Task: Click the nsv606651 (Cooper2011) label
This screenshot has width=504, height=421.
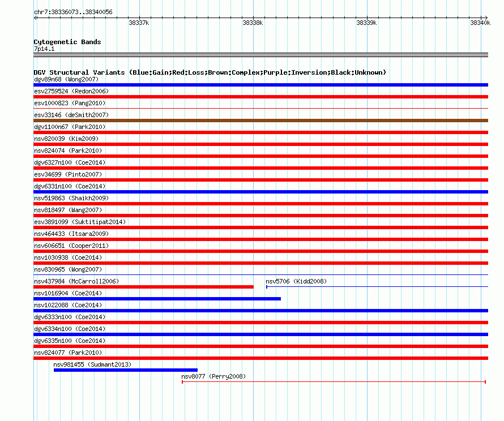Action: tap(71, 246)
